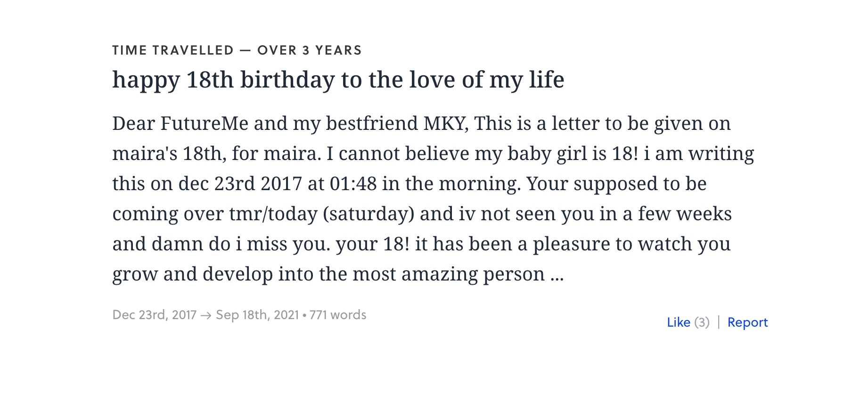Viewport: 868px width, 401px height.
Task: Click the '771 words' count
Action: coord(338,315)
